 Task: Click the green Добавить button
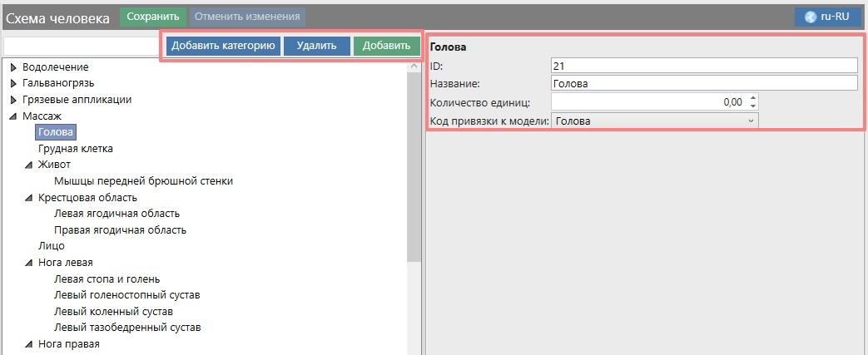coord(385,46)
